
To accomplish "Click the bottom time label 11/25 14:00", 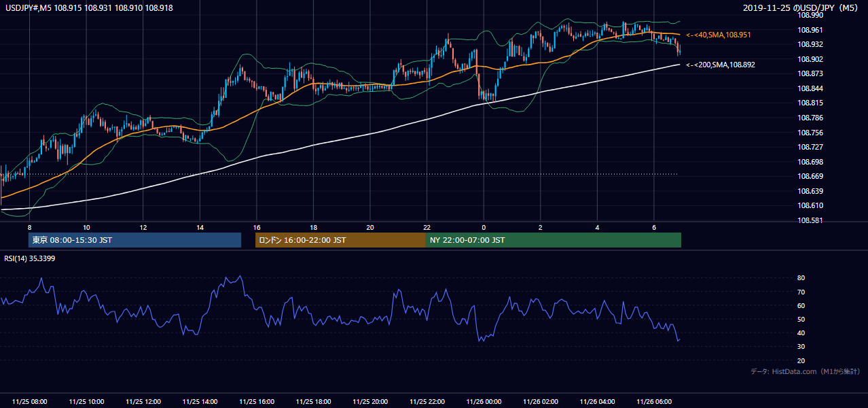I will tap(200, 402).
